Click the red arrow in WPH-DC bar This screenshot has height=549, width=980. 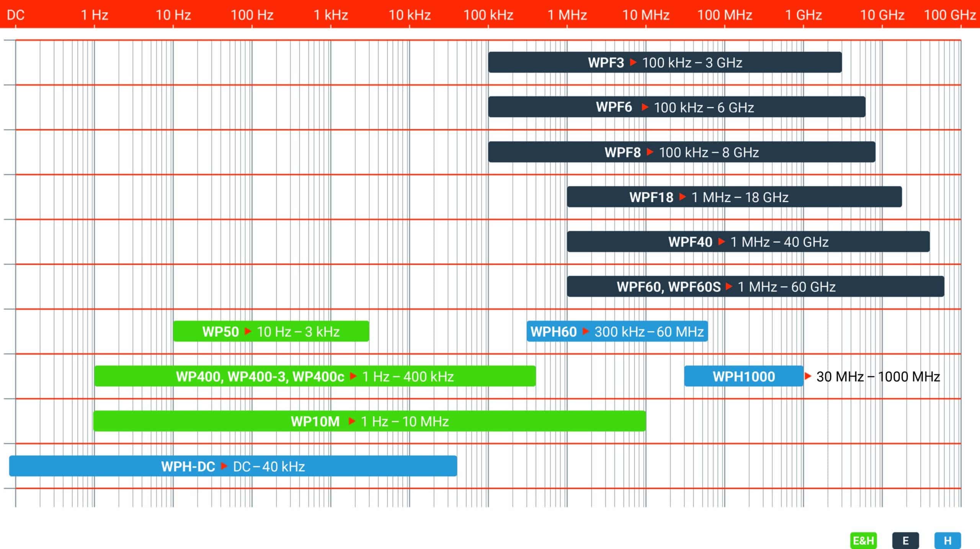coord(224,466)
